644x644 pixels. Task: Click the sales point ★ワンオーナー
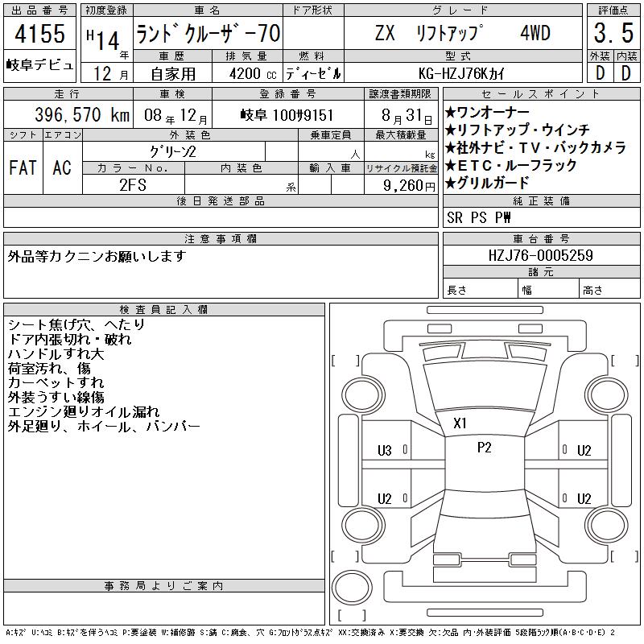pos(487,112)
